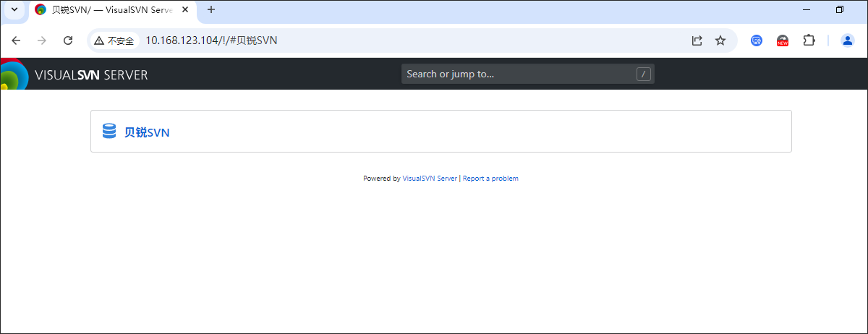
Task: Click the not secure warning indicator
Action: tap(114, 40)
